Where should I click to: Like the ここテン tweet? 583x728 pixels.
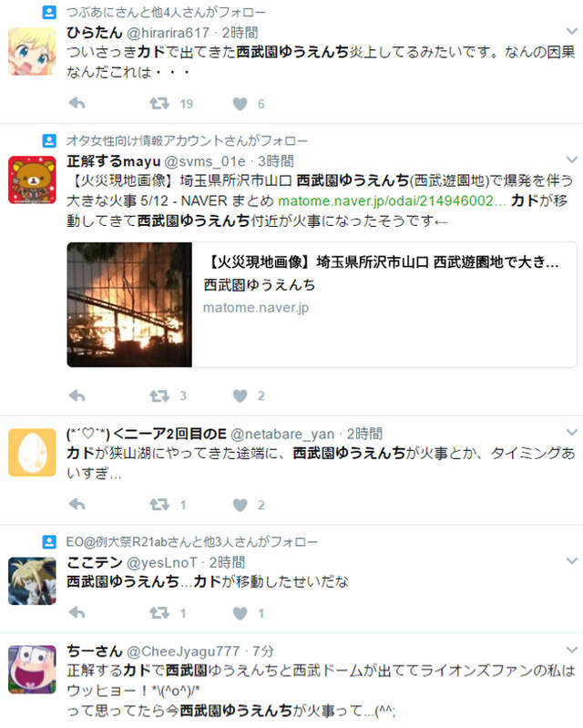coord(240,613)
